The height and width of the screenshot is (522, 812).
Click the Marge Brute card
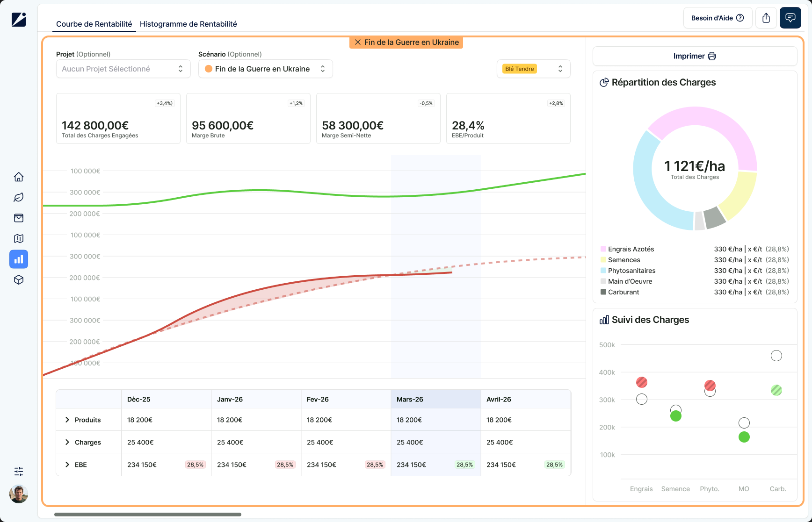pyautogui.click(x=248, y=118)
